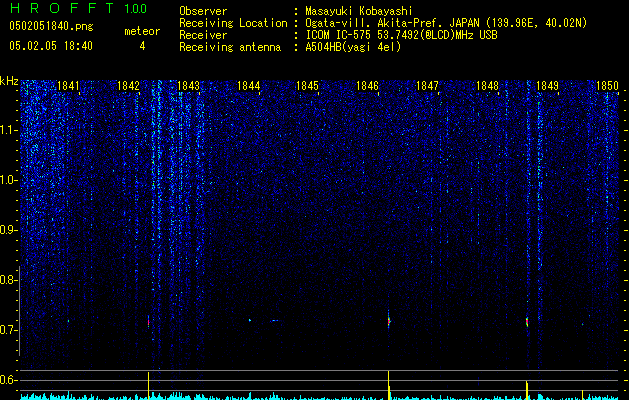Click the yellow power spike below 1849 echo
The image size is (629, 400).
tap(527, 390)
